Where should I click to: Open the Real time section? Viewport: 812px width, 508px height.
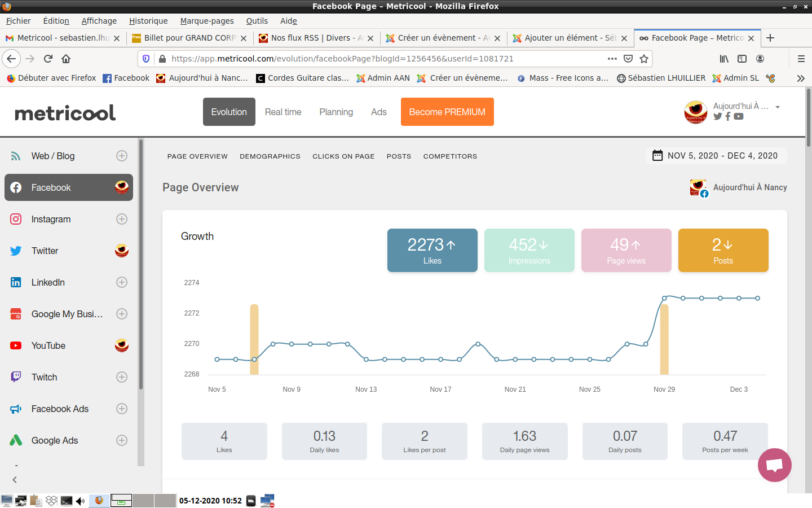tap(283, 112)
